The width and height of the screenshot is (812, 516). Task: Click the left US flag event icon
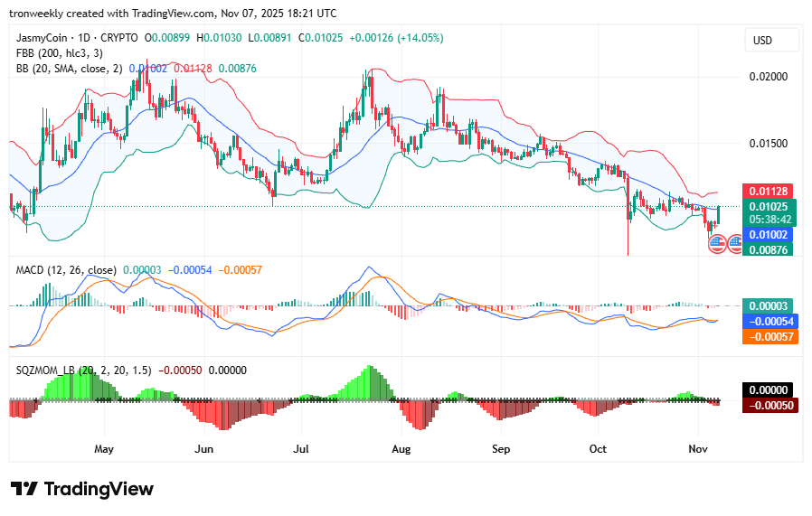click(717, 242)
